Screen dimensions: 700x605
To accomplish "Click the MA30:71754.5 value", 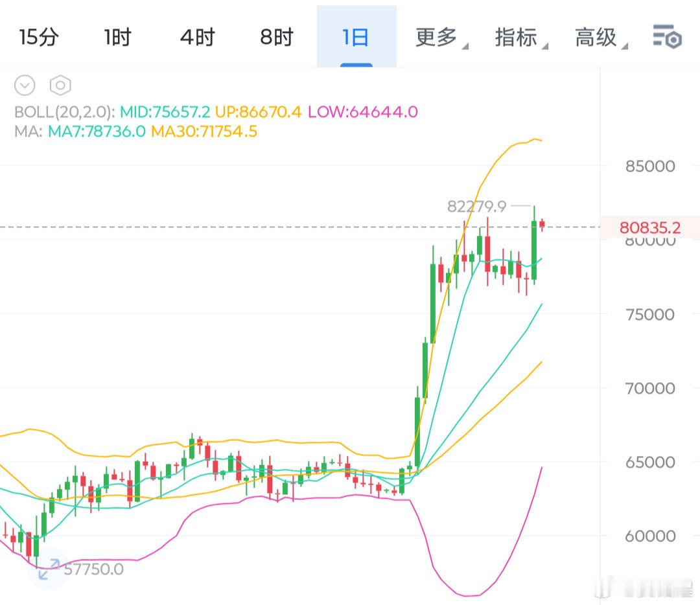I will click(204, 131).
